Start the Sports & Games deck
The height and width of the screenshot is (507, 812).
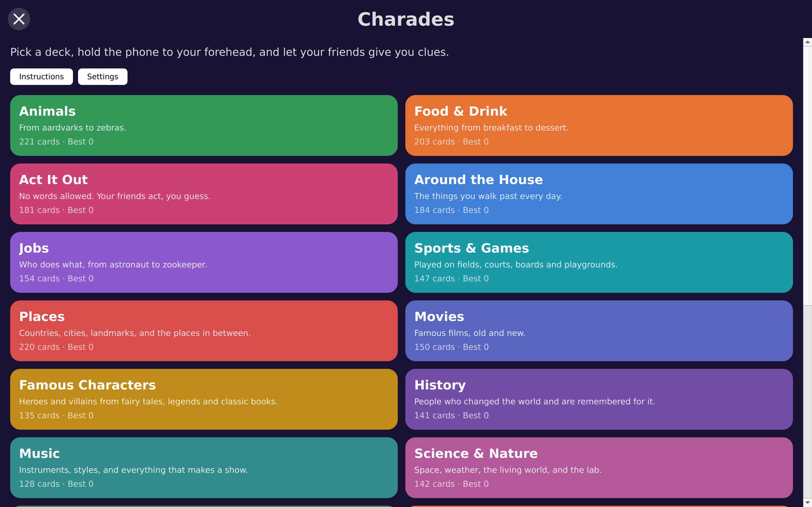pos(599,262)
